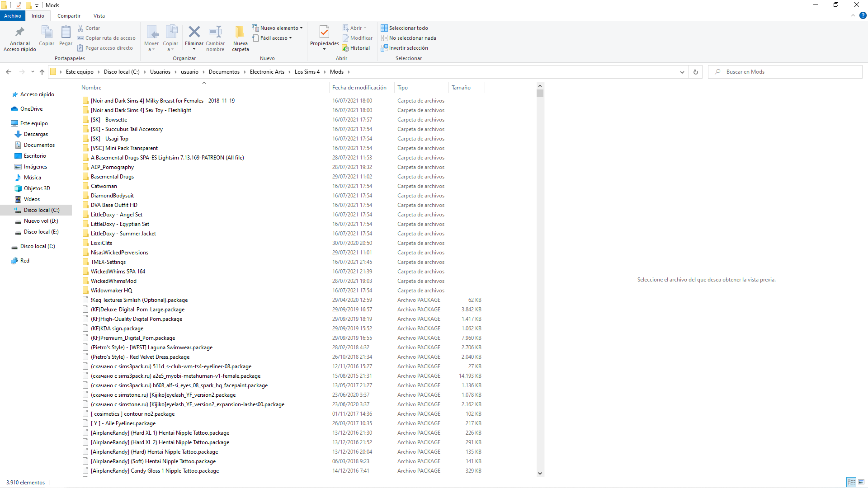This screenshot has height=488, width=868.
Task: Create a Nueva carpeta from the ribbon
Action: pos(241,38)
